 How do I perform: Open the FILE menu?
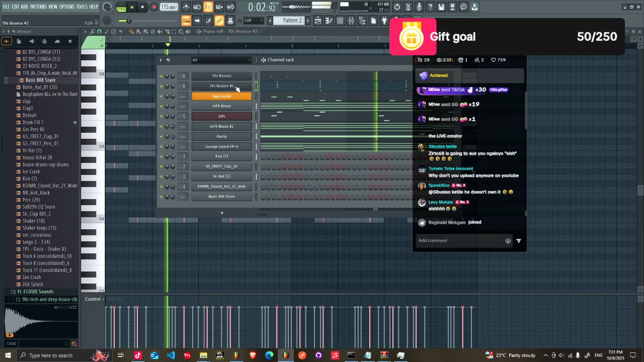pyautogui.click(x=6, y=7)
